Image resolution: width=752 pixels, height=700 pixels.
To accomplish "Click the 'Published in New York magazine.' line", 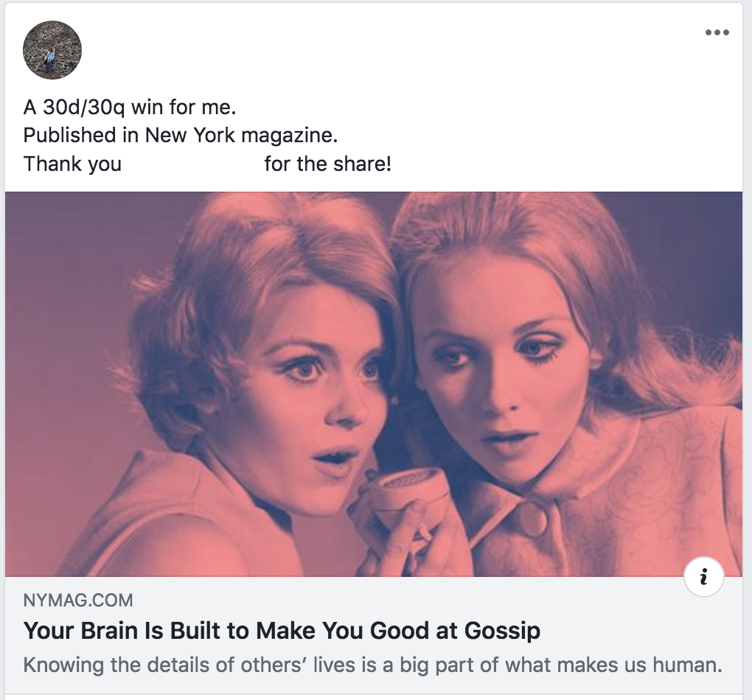I will pyautogui.click(x=181, y=136).
